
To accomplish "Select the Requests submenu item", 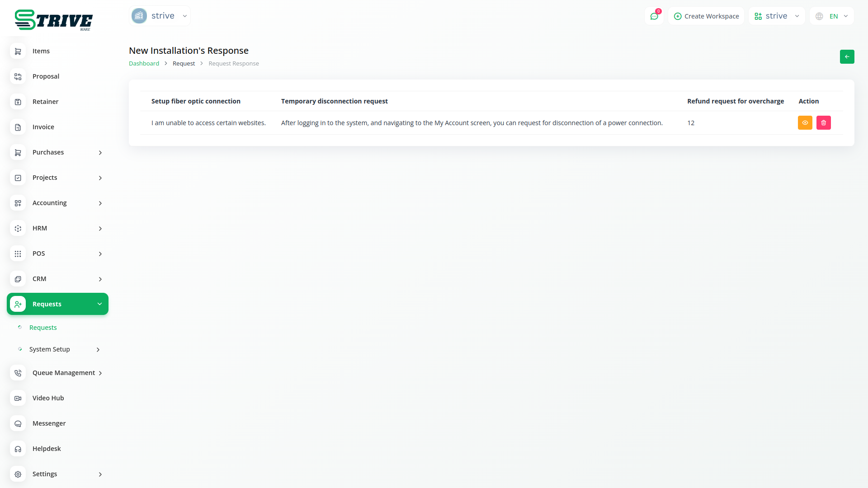I will [x=43, y=328].
